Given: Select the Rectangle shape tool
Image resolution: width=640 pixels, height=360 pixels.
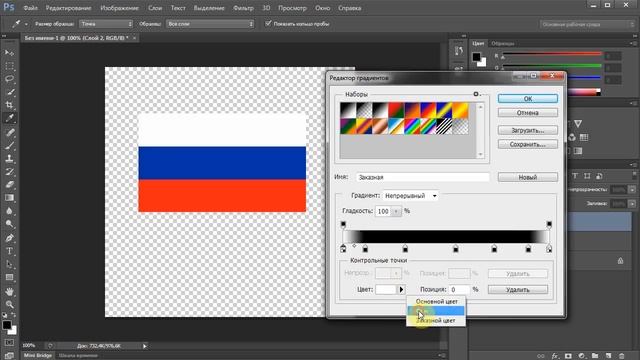Looking at the screenshot, I should 9,278.
